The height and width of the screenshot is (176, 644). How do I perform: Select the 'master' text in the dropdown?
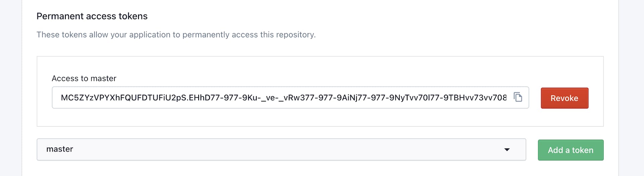(x=60, y=149)
